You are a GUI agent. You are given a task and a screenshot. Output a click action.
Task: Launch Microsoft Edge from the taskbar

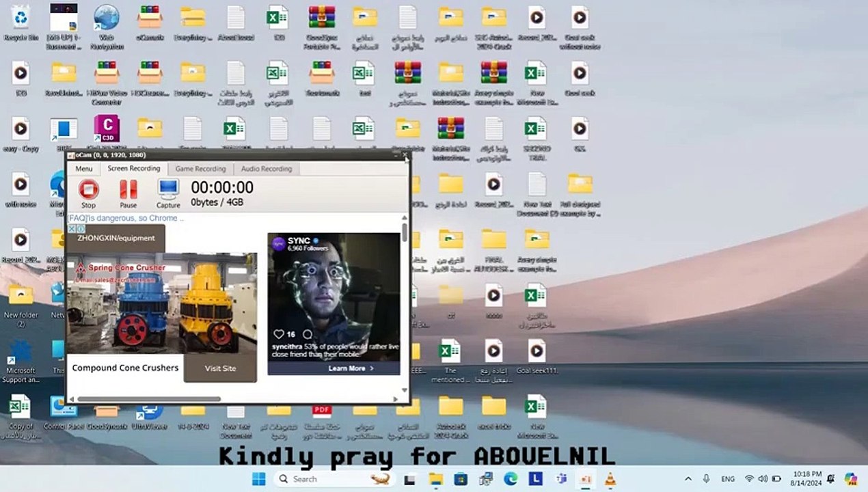pyautogui.click(x=511, y=479)
